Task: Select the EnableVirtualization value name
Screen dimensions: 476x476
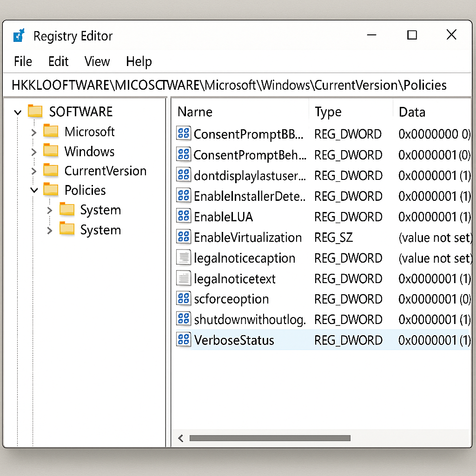Action: click(x=248, y=238)
